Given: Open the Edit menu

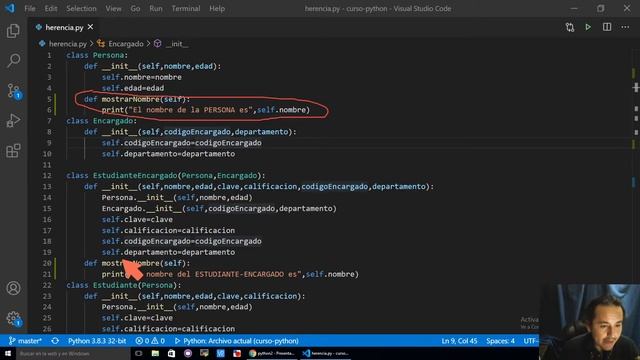Looking at the screenshot, I should coord(51,8).
